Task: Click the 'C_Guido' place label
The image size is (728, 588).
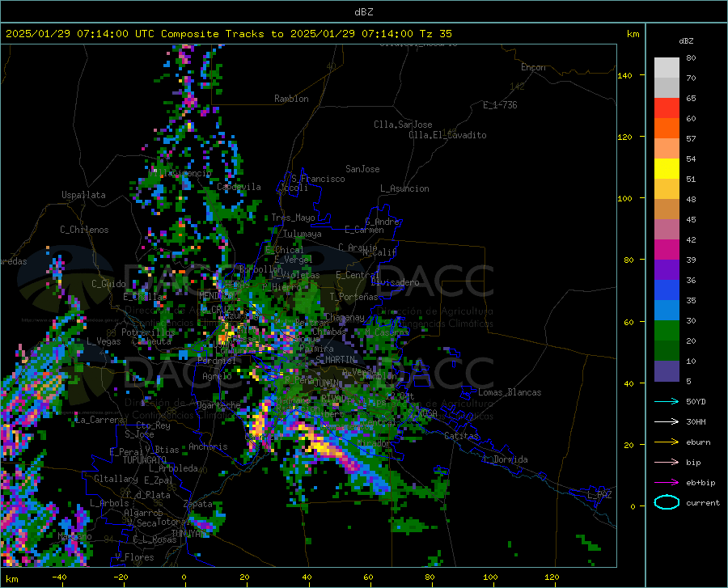Action: pos(108,284)
